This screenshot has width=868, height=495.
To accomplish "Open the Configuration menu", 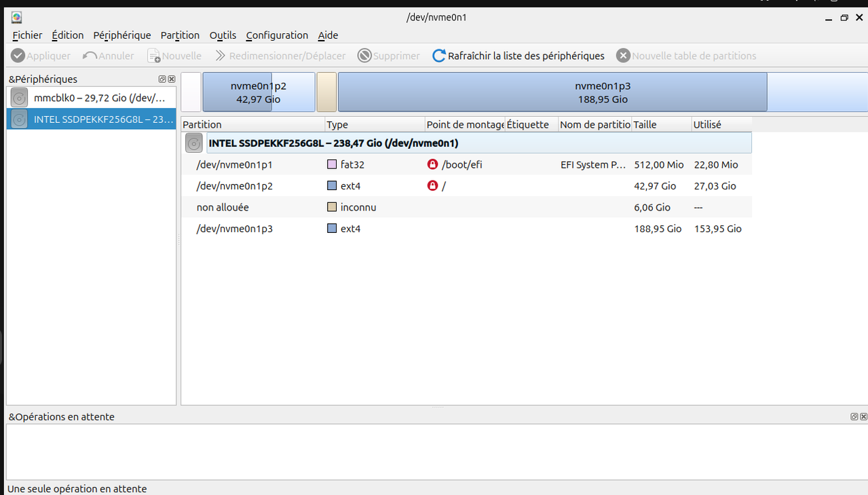I will pyautogui.click(x=277, y=35).
